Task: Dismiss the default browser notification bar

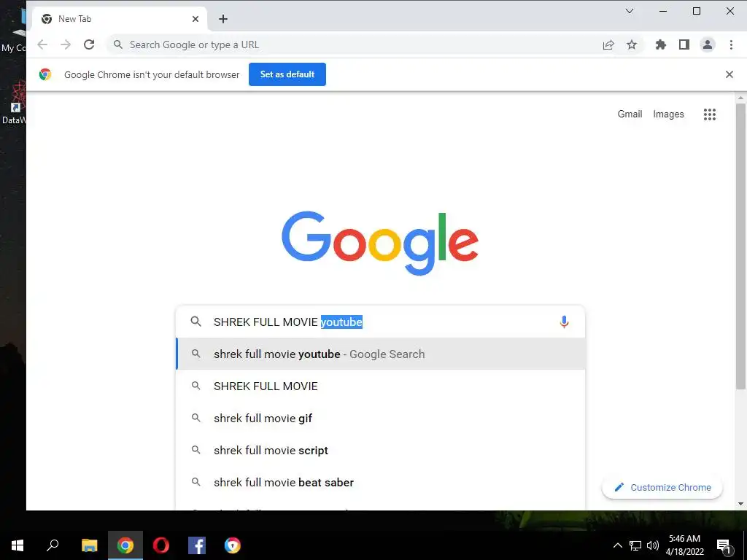Action: [x=729, y=74]
